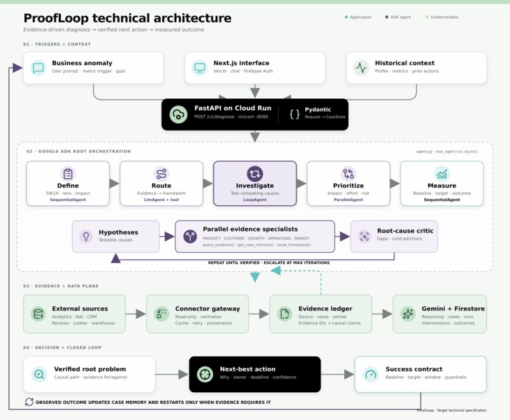Click the Route path icon
The image size is (510, 420).
pyautogui.click(x=161, y=174)
